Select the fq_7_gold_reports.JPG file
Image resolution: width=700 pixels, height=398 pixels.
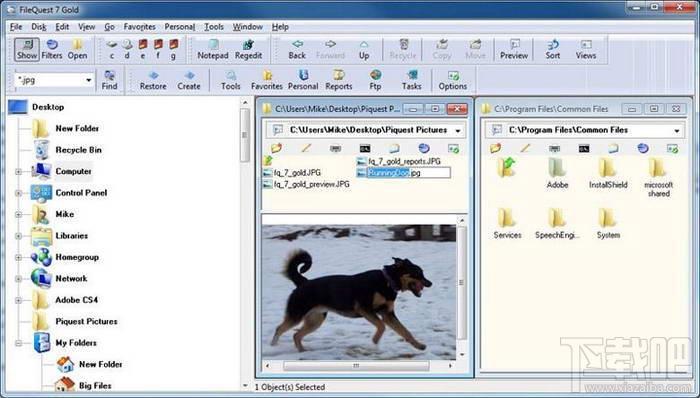coord(399,161)
